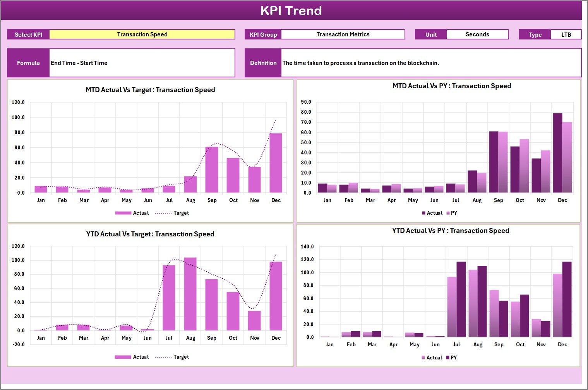Select the Jul axis label in YTD chart
The height and width of the screenshot is (390, 588).
pyautogui.click(x=169, y=337)
